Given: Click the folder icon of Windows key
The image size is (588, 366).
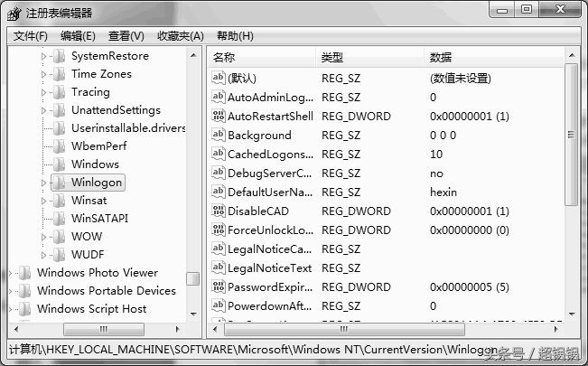Looking at the screenshot, I should pos(59,164).
